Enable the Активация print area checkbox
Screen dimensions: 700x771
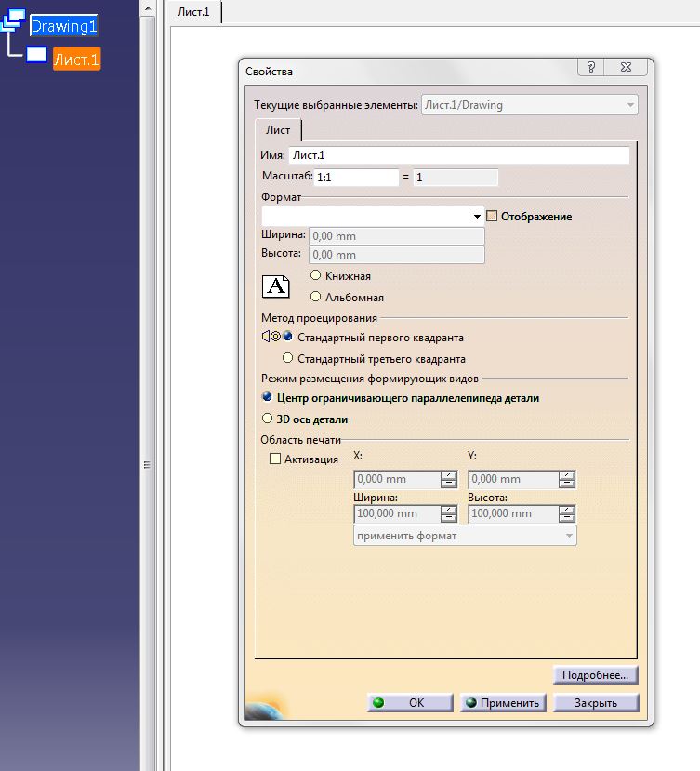click(x=275, y=459)
